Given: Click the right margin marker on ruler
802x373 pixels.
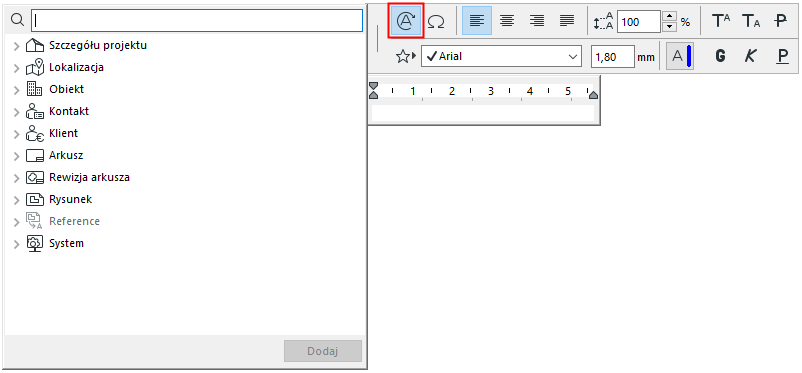Looking at the screenshot, I should coord(593,95).
